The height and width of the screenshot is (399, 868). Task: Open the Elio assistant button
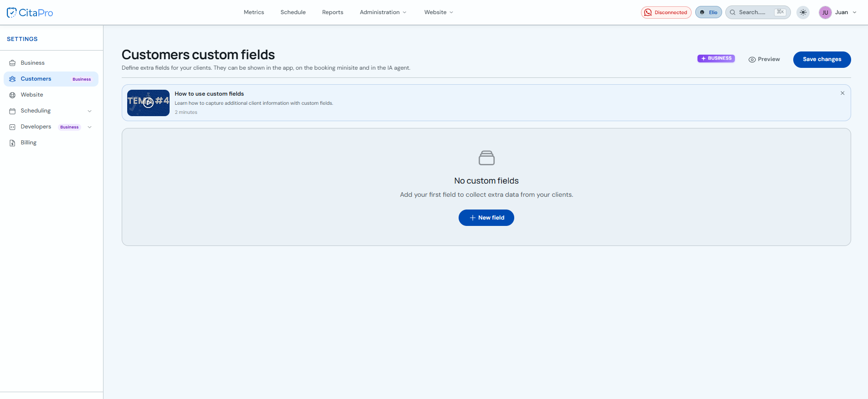[x=708, y=12]
